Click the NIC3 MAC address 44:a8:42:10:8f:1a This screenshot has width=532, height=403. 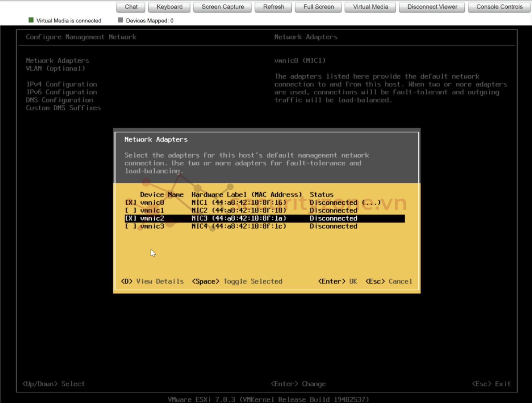click(x=249, y=218)
